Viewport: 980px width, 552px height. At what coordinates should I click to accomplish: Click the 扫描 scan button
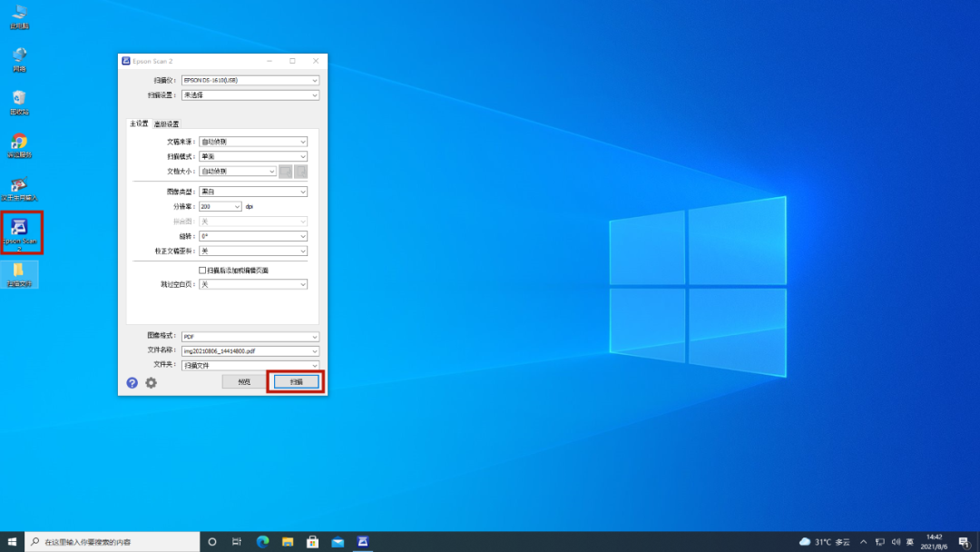(296, 382)
